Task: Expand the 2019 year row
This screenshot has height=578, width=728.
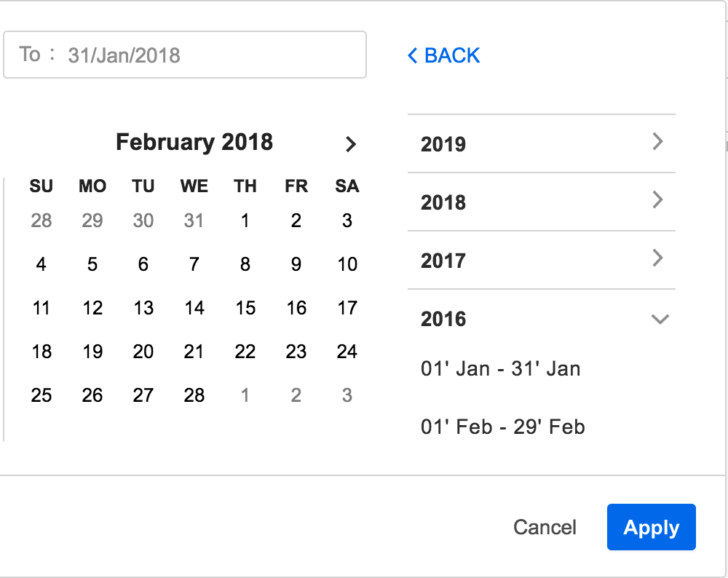Action: click(541, 143)
